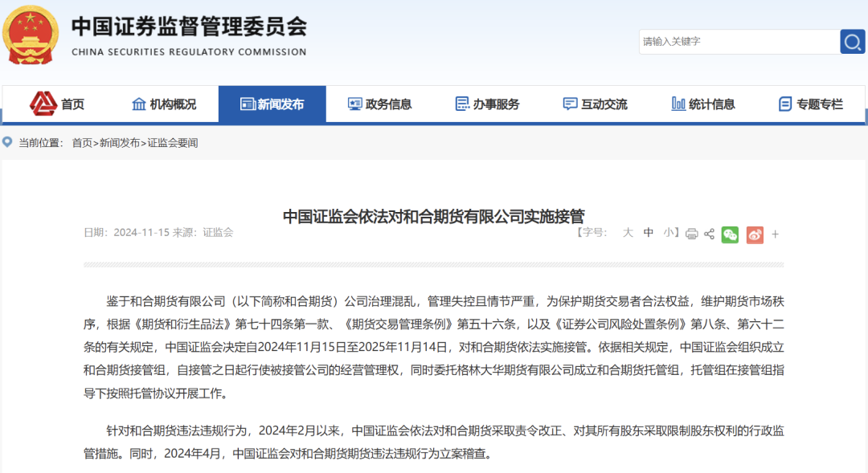Open the 政务信息 tab
The width and height of the screenshot is (868, 473).
coord(379,104)
